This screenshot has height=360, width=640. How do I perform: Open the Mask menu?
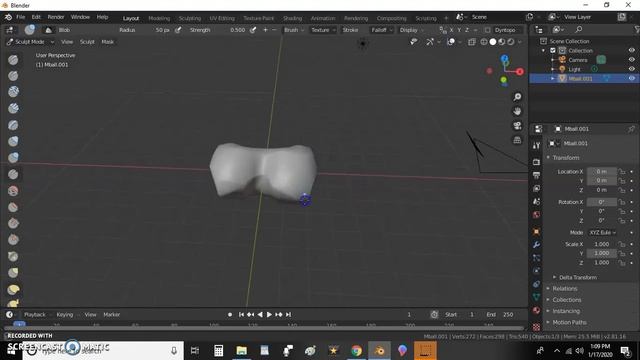click(107, 42)
